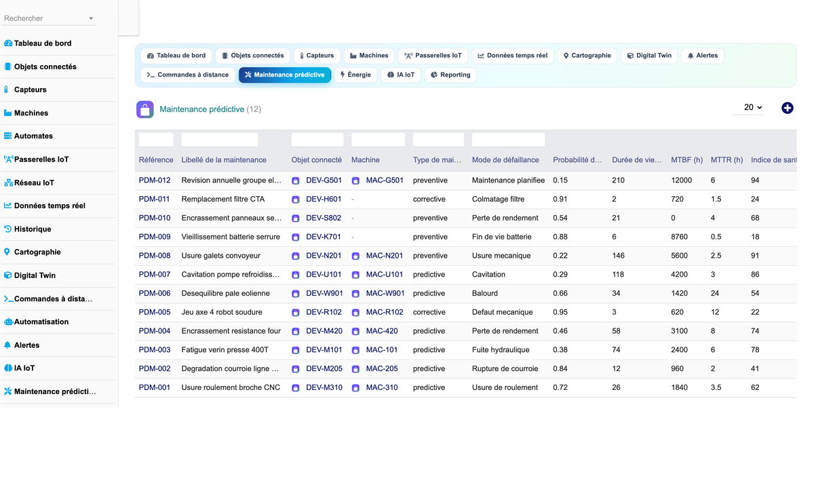This screenshot has width=814, height=504.
Task: Click the Historique clock sidebar icon
Action: 8,229
